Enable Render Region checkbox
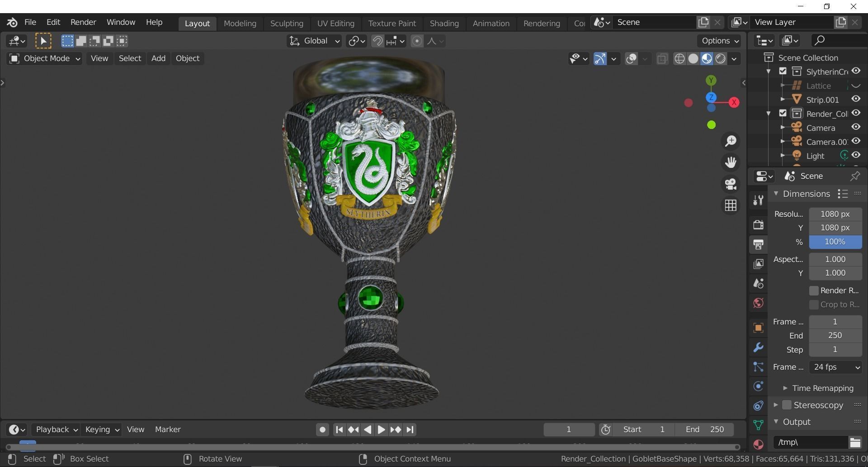The width and height of the screenshot is (868, 467). coord(814,291)
